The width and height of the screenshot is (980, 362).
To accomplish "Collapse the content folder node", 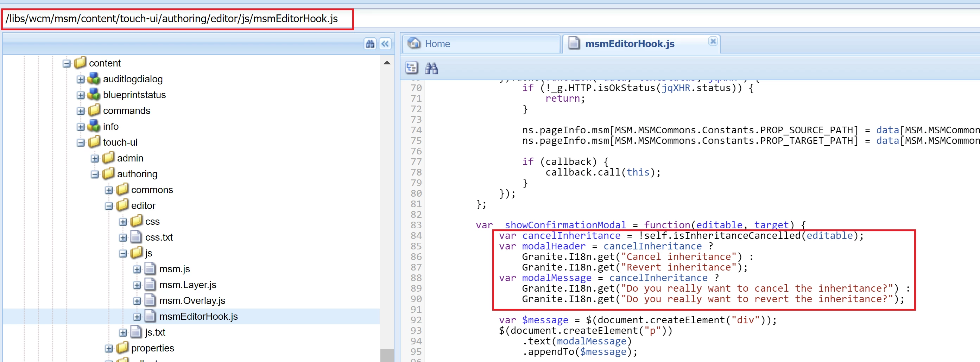I will [x=67, y=64].
